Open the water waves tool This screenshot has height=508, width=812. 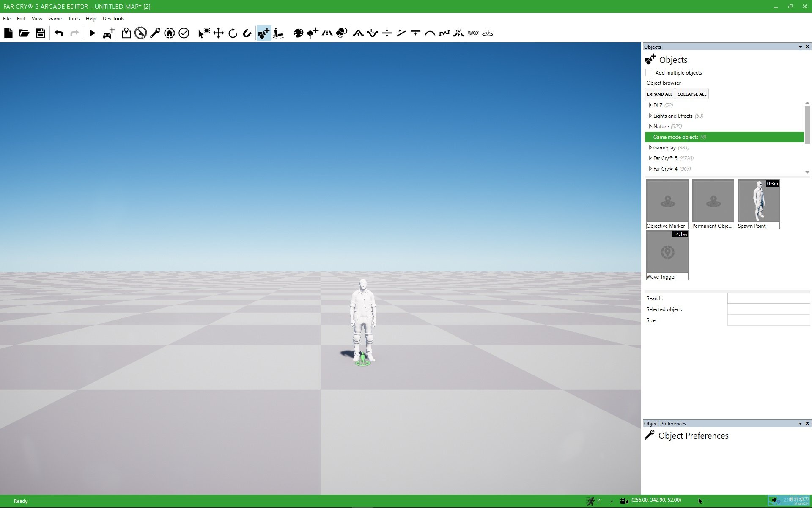click(x=473, y=33)
